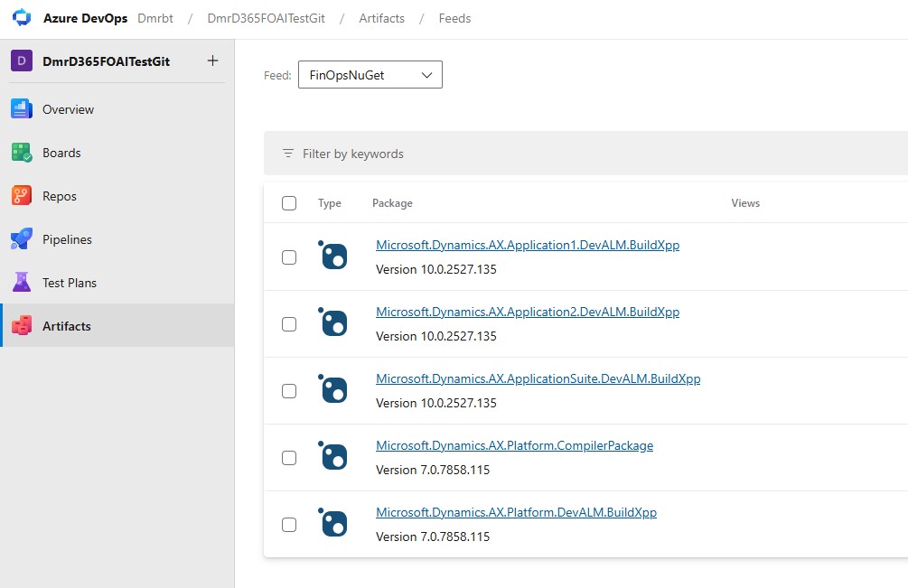This screenshot has height=588, width=908.
Task: Toggle the select-all packages checkbox
Action: pyautogui.click(x=289, y=203)
